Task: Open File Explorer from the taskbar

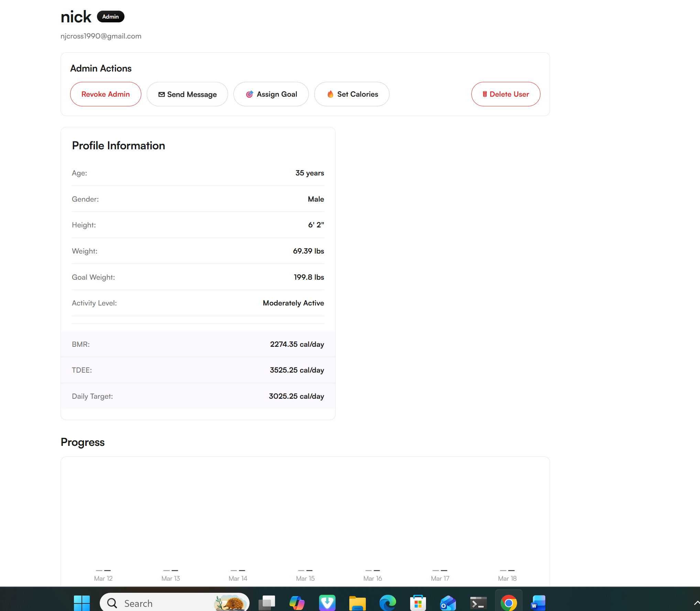Action: [357, 603]
